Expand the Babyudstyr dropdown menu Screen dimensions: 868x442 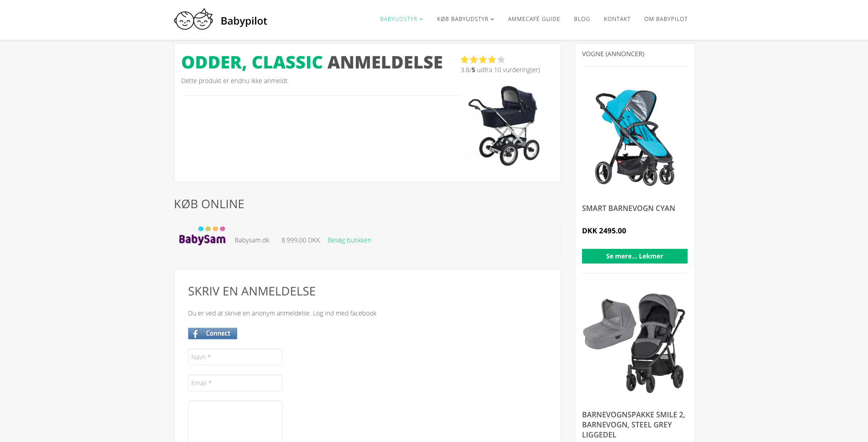(x=402, y=19)
